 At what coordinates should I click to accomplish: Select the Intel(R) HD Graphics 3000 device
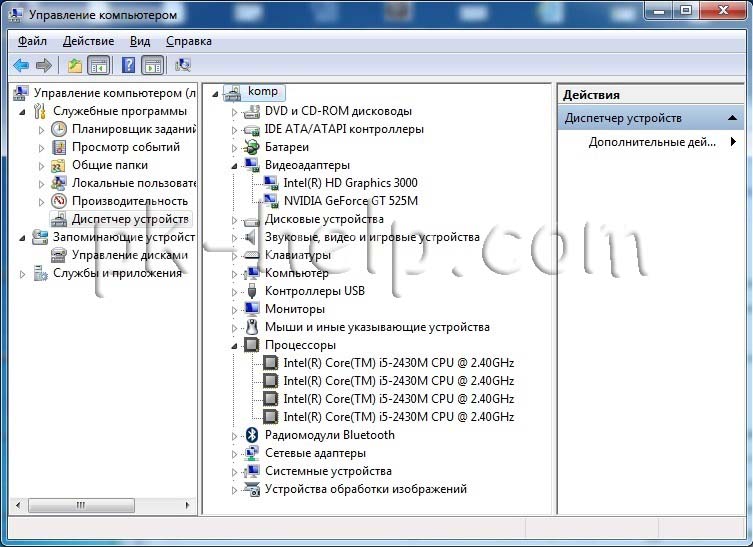coord(350,183)
